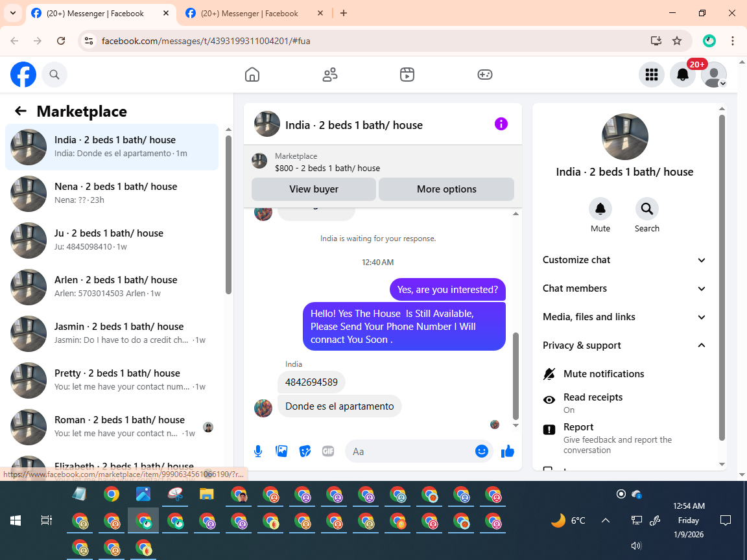Choose a sticker icon
The image size is (747, 560).
[305, 451]
